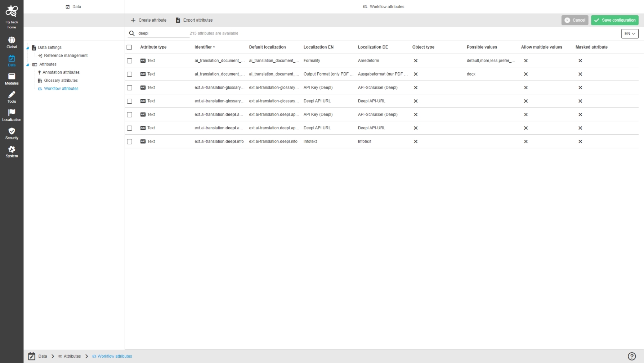The height and width of the screenshot is (363, 644).
Task: Click the Allow multiple values X mark in the Output Format row
Action: coord(526,74)
